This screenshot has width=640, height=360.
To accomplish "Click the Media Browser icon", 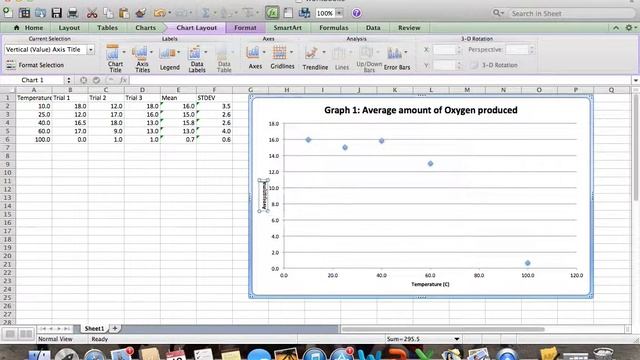I will coord(304,13).
